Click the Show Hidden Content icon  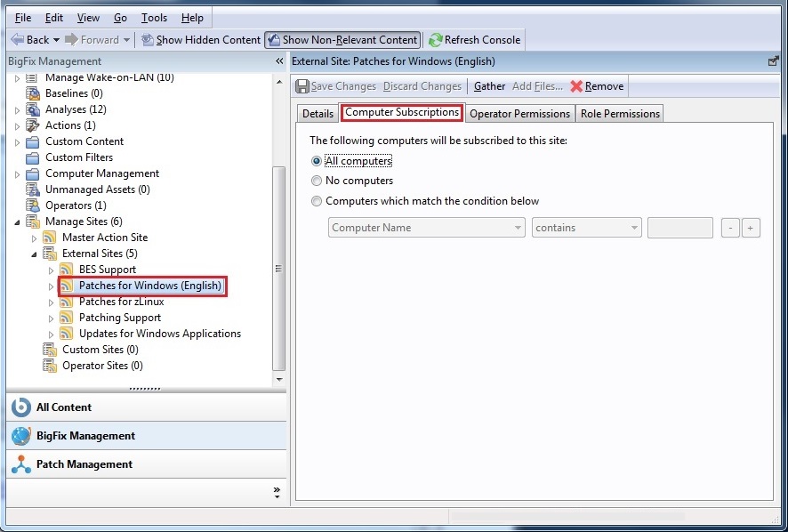point(148,40)
